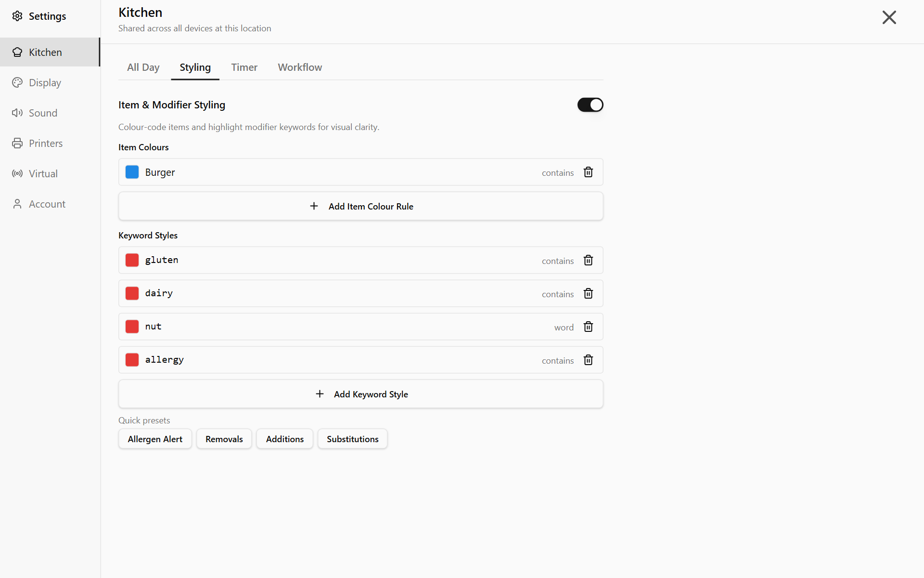
Task: Change the nut match mode 'word'
Action: [x=564, y=327]
